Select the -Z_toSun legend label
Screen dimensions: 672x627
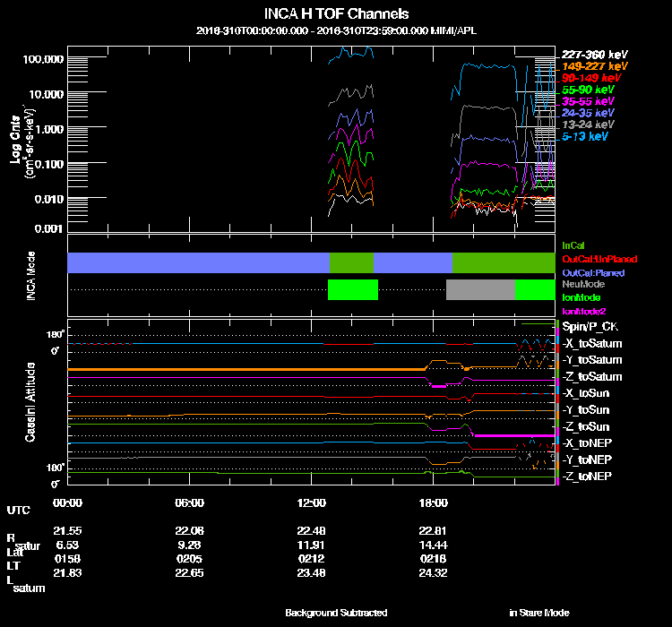590,426
